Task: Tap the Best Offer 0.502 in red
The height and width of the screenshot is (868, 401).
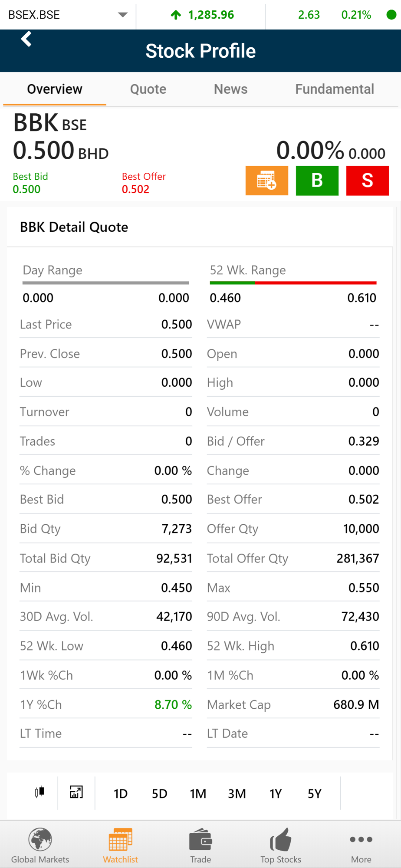Action: (135, 189)
